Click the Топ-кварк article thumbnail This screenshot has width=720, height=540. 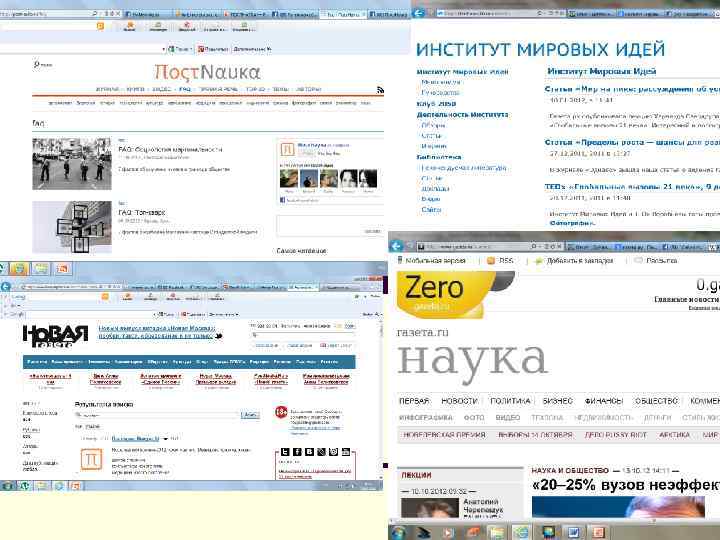click(72, 227)
